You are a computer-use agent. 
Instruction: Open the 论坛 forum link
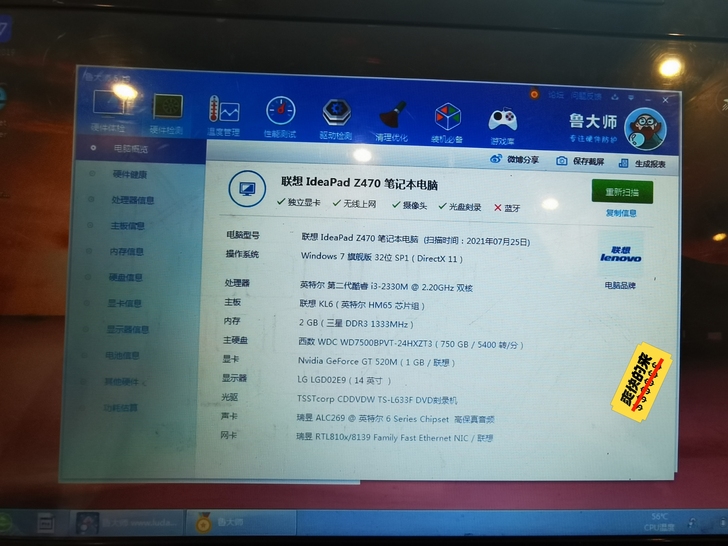pos(555,95)
